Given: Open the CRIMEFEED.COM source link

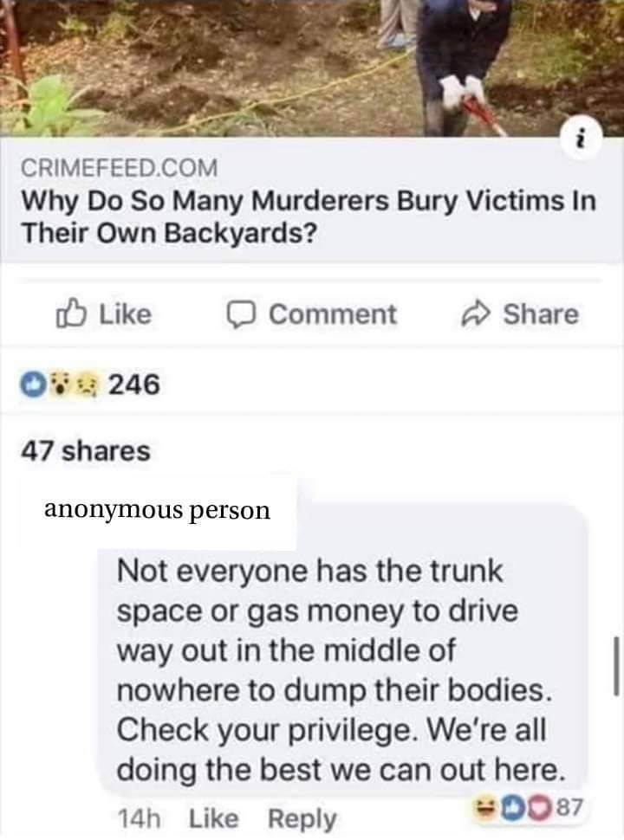Looking at the screenshot, I should 120,168.
